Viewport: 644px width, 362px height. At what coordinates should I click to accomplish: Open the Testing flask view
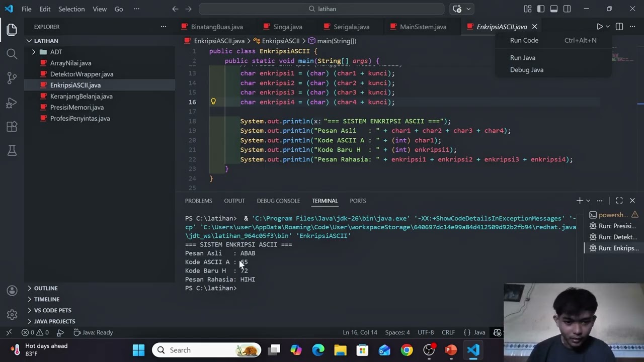pyautogui.click(x=12, y=150)
